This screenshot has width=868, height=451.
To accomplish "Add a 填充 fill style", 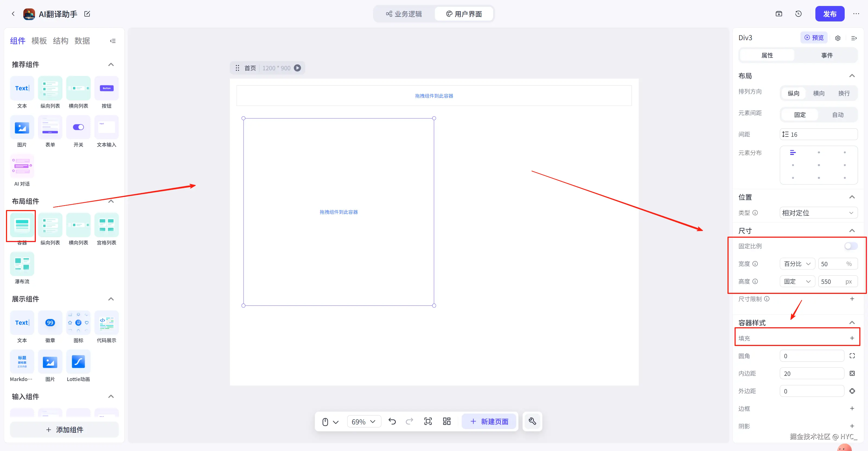I will click(x=852, y=338).
